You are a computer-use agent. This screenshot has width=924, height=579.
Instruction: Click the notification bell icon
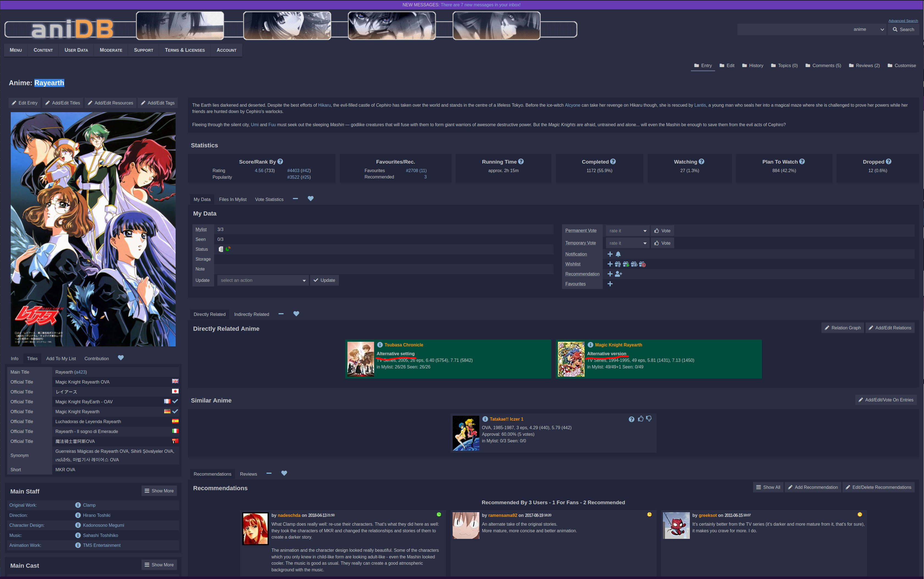pyautogui.click(x=618, y=254)
